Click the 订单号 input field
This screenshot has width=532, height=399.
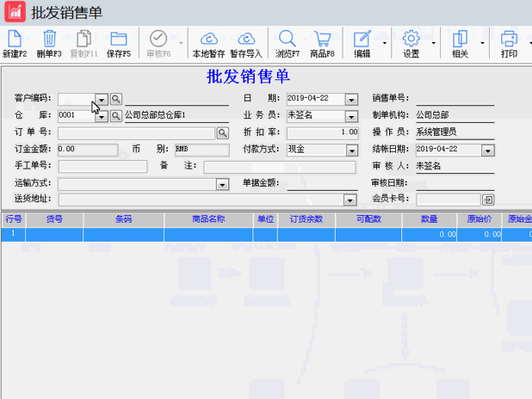[x=136, y=133]
